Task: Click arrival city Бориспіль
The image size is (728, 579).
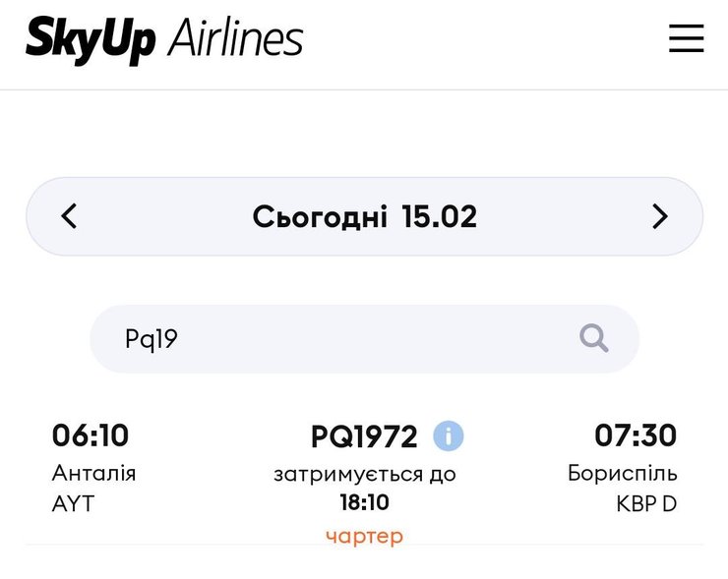Action: (x=622, y=473)
